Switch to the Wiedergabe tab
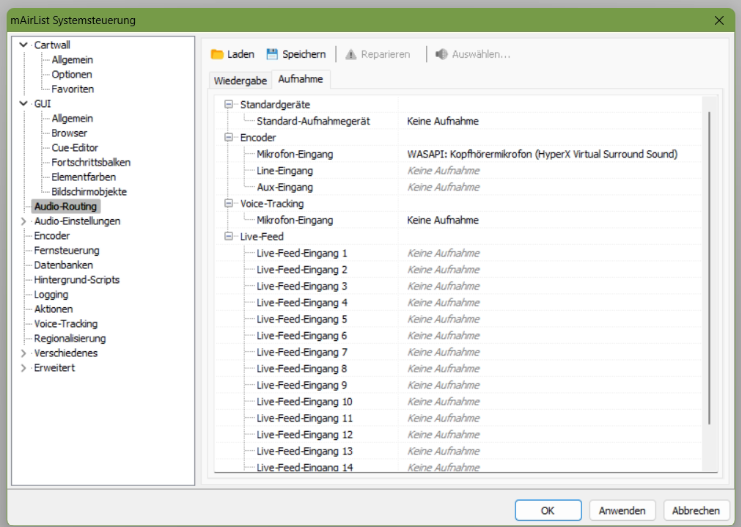 [240, 81]
